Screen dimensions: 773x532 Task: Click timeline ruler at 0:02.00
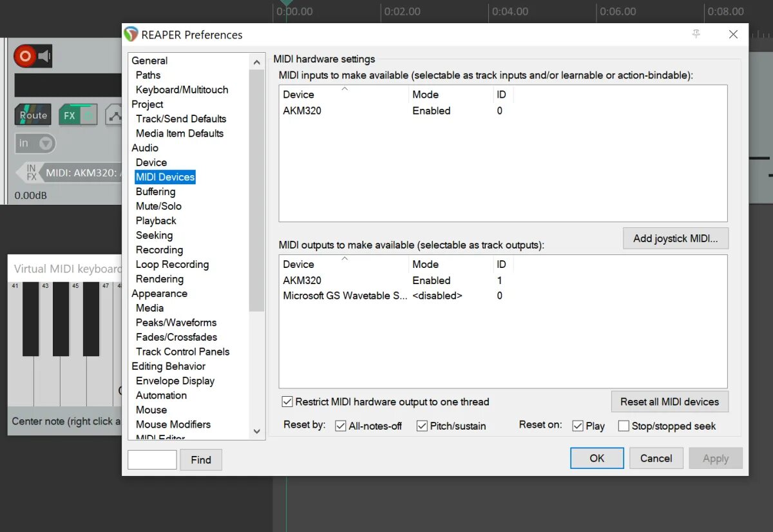pos(402,12)
